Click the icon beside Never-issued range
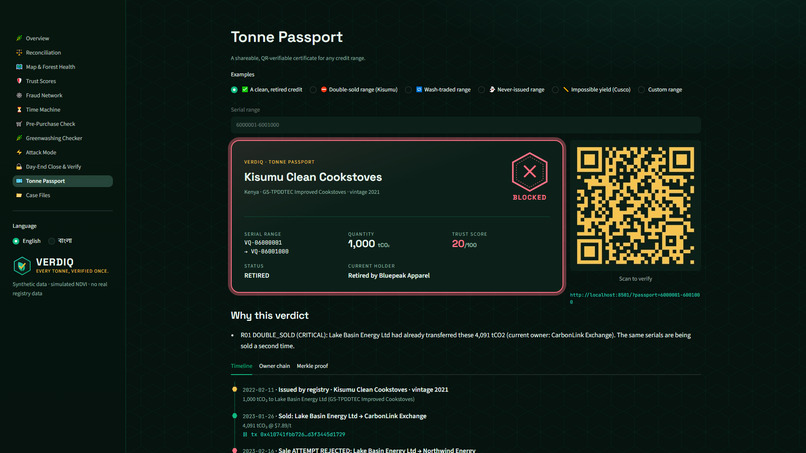806x453 pixels. click(492, 89)
